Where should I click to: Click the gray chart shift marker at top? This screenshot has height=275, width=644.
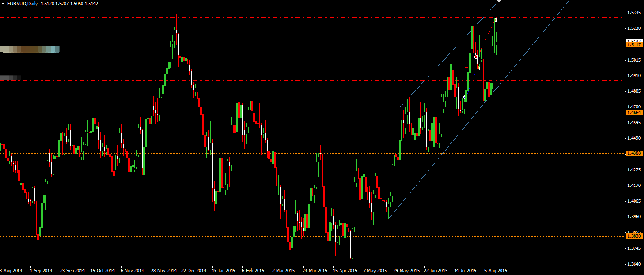point(499,1)
